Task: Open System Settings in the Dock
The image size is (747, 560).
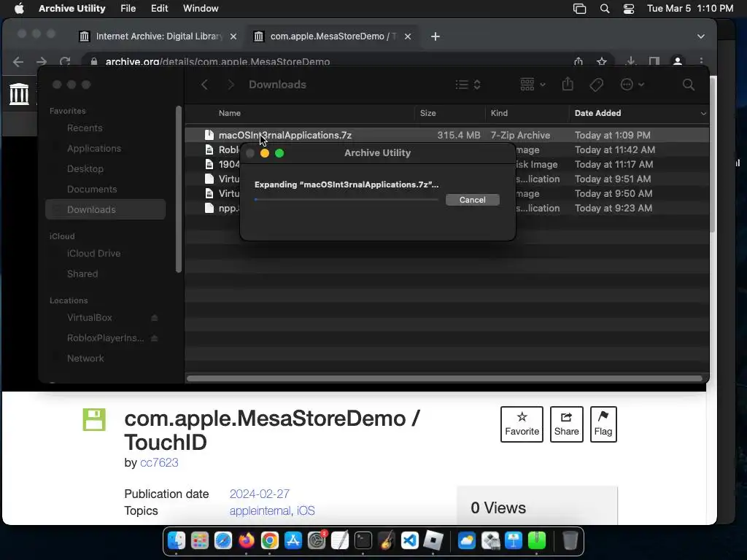Action: pos(317,541)
